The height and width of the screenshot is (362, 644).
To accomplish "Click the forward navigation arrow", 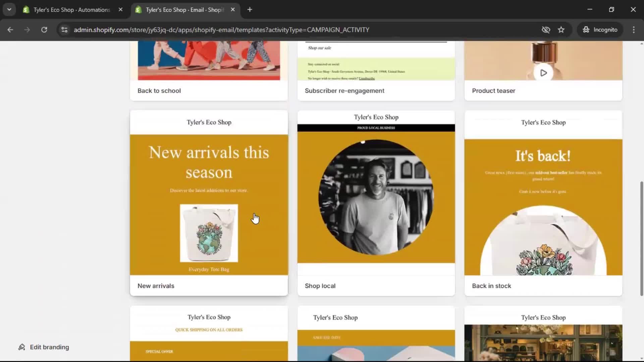I will coord(27,29).
